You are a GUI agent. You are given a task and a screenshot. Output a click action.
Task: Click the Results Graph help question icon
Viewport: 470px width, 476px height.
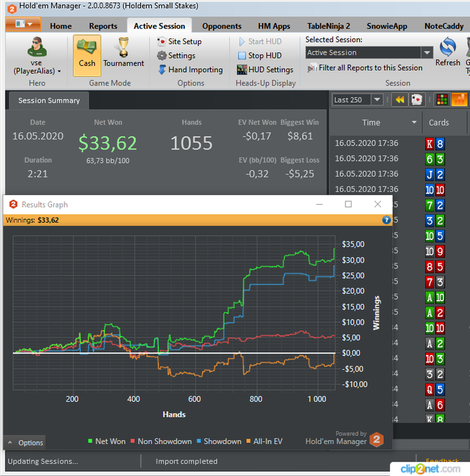(386, 220)
